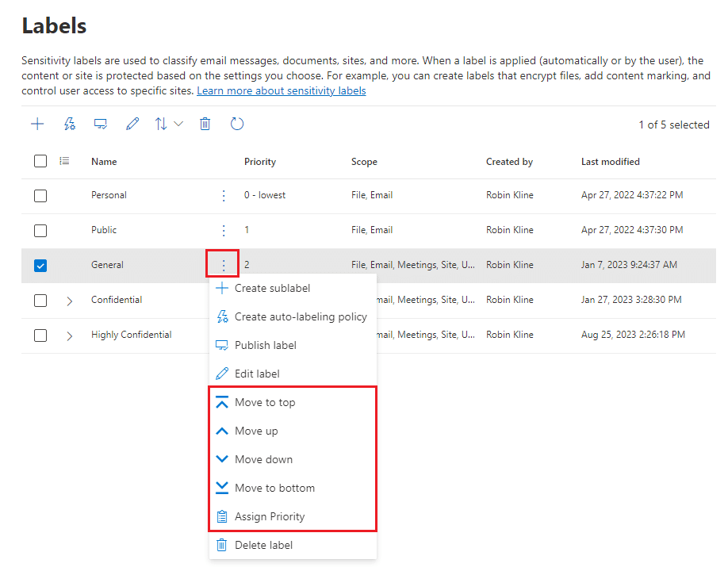Click the auto-labeling policy toolbar icon
This screenshot has width=728, height=575.
[x=69, y=124]
